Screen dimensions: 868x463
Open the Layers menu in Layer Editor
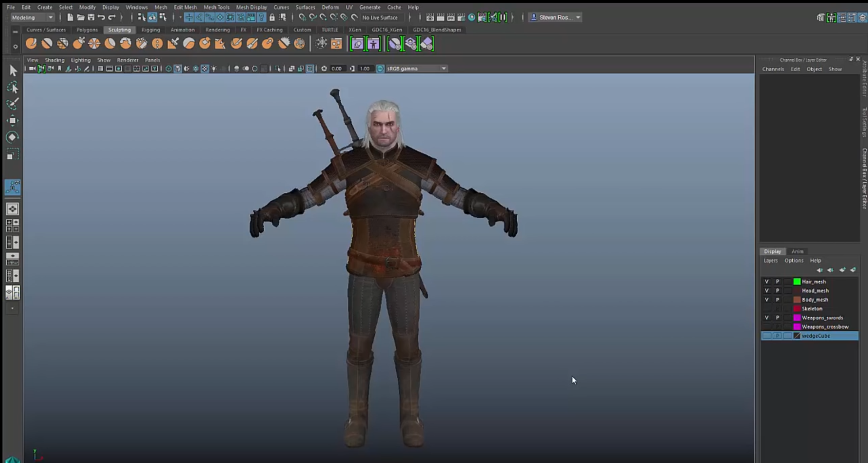click(770, 260)
